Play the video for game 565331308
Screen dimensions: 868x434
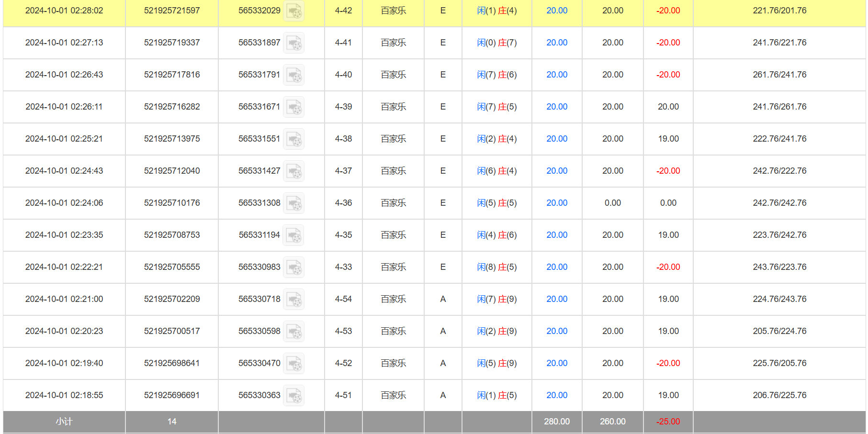(293, 203)
